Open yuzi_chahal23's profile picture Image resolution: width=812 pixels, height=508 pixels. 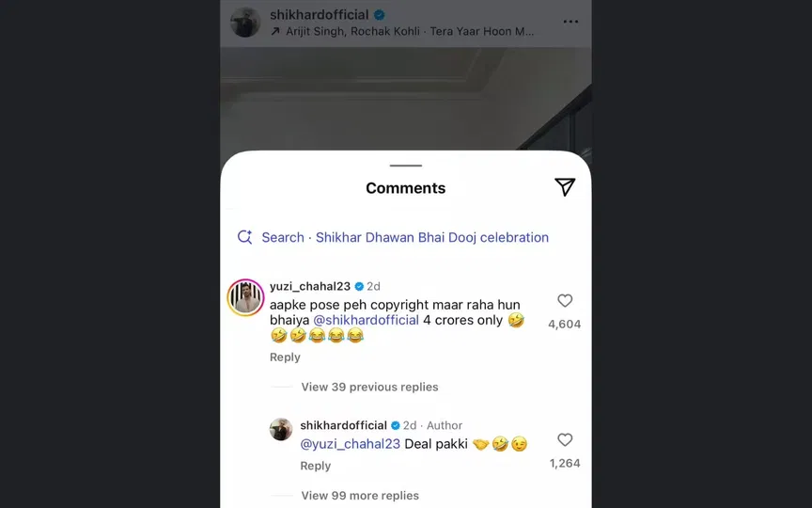245,297
